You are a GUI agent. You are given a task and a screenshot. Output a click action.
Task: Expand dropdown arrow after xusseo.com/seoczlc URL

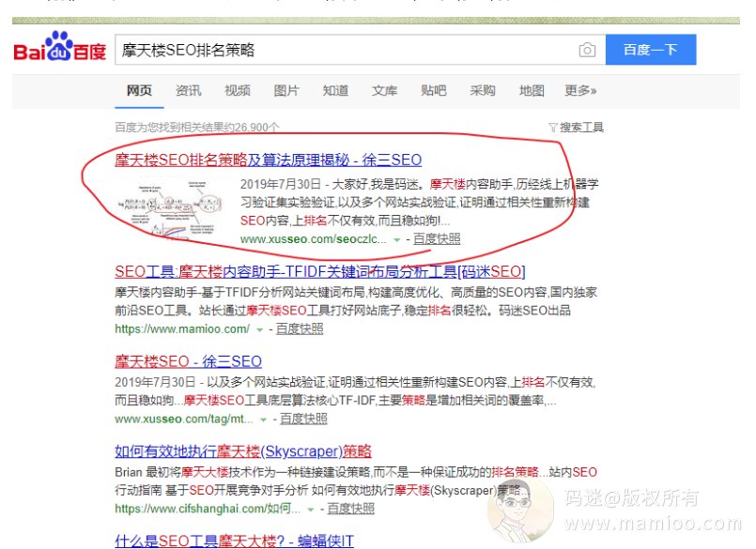click(x=397, y=239)
